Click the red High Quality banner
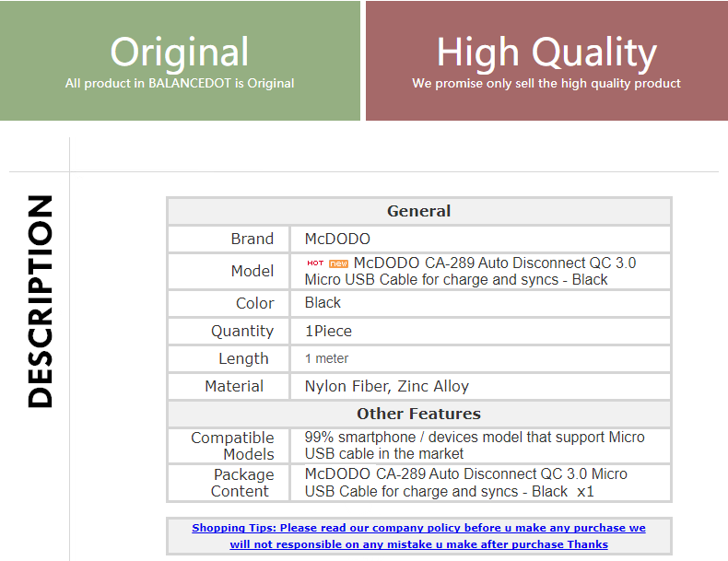 pos(546,61)
